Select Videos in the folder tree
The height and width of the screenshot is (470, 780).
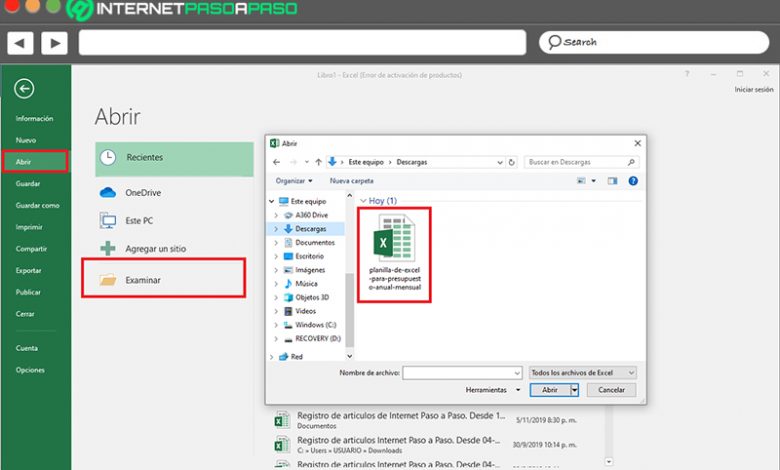click(305, 311)
